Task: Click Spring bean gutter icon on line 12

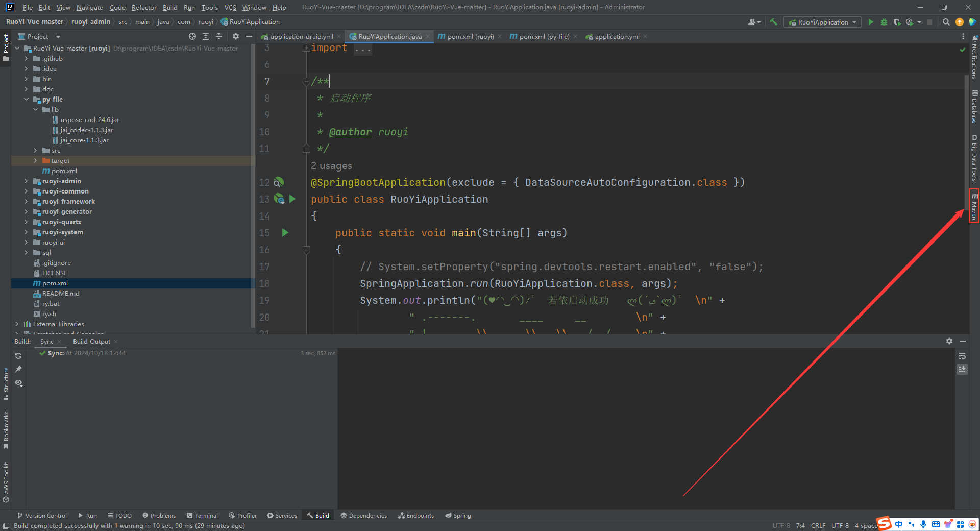Action: coord(279,182)
